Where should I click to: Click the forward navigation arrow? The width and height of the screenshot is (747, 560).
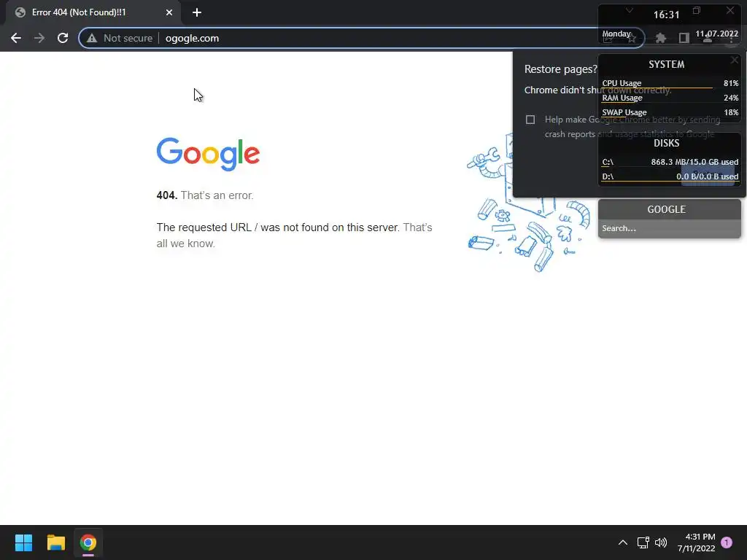39,38
